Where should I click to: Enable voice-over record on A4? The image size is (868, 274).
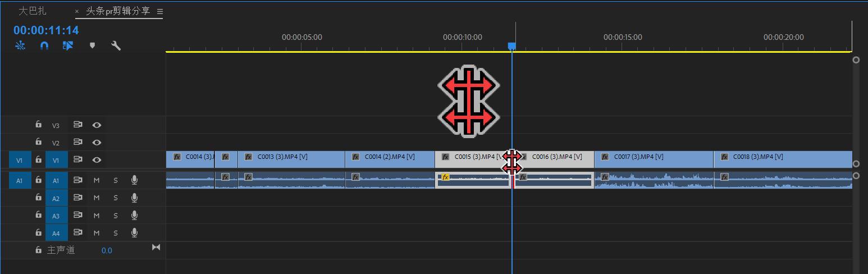pos(134,232)
